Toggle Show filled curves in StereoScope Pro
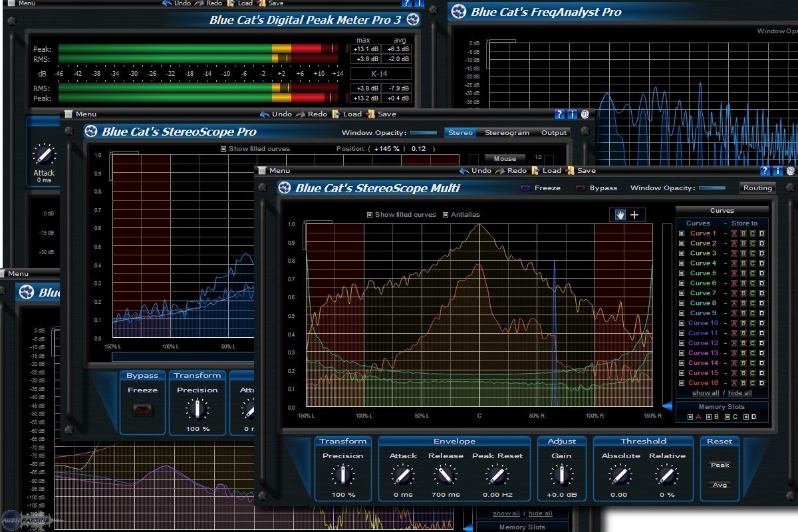 tap(223, 149)
